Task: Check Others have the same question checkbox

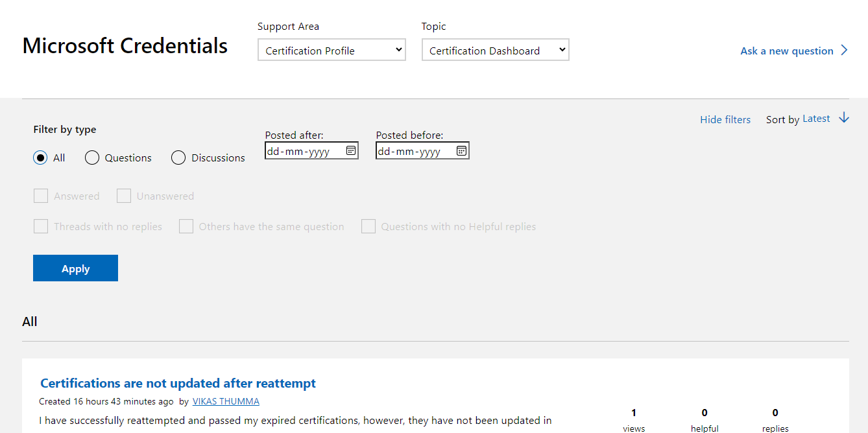Action: point(186,226)
